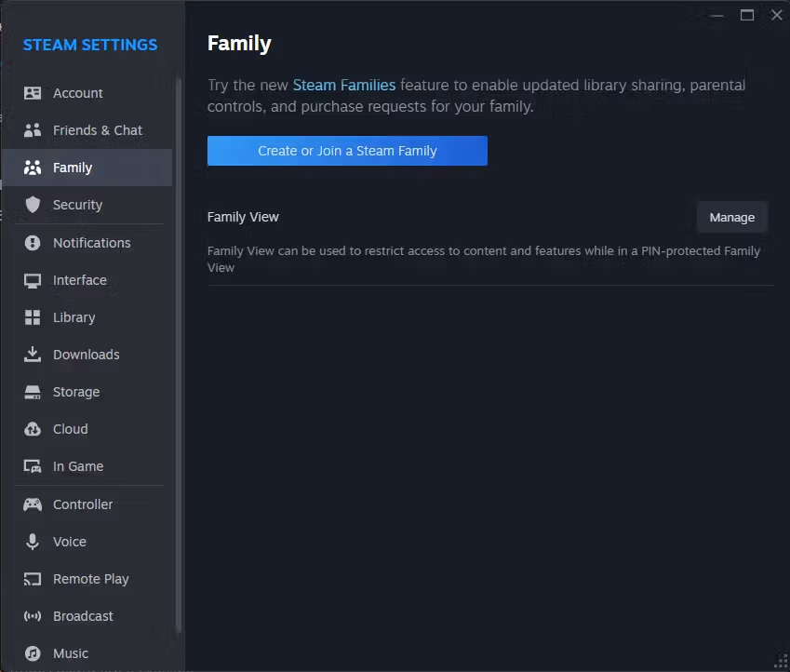
Task: Manage Family View settings
Action: tap(731, 217)
